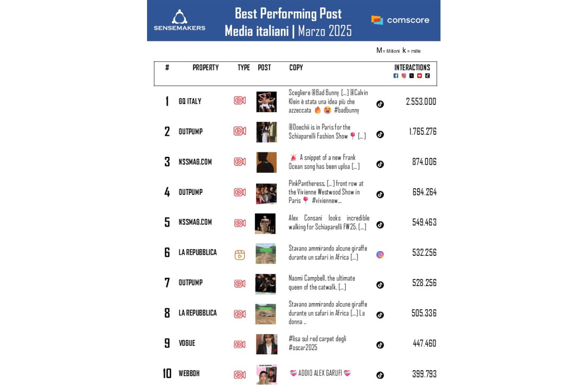Click the Comscore logo in the banner
Viewport: 588px width, 392px height.
pyautogui.click(x=400, y=20)
